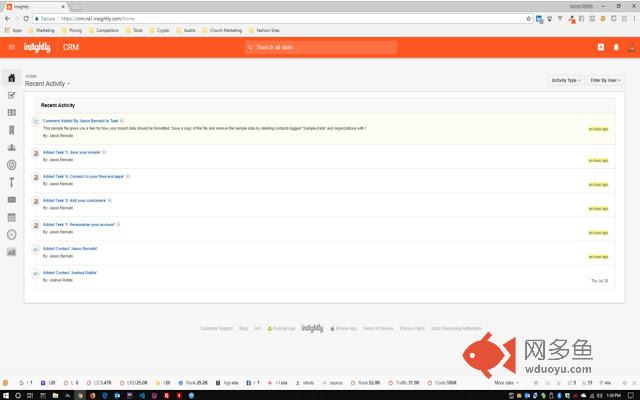Open the Church Marketing bookmarks folder

222,30
